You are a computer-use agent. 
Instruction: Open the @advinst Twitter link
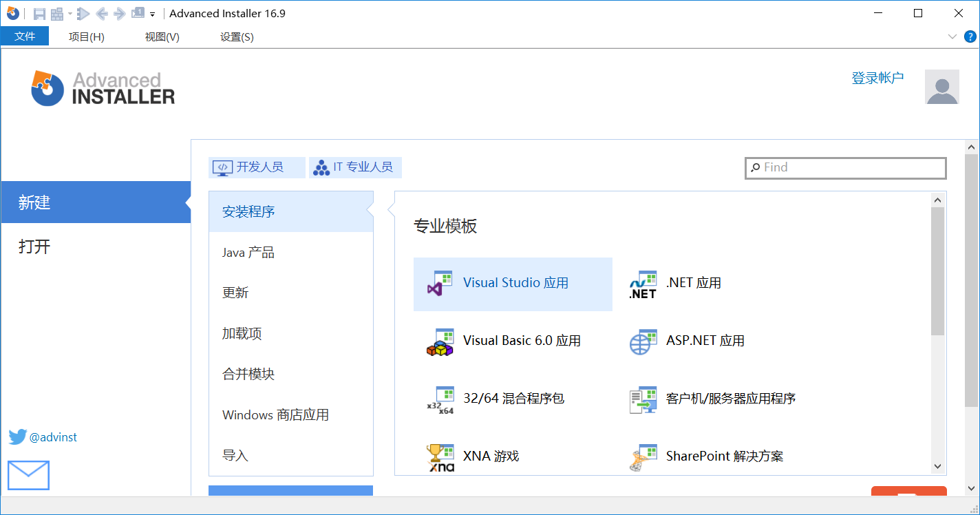(x=53, y=437)
